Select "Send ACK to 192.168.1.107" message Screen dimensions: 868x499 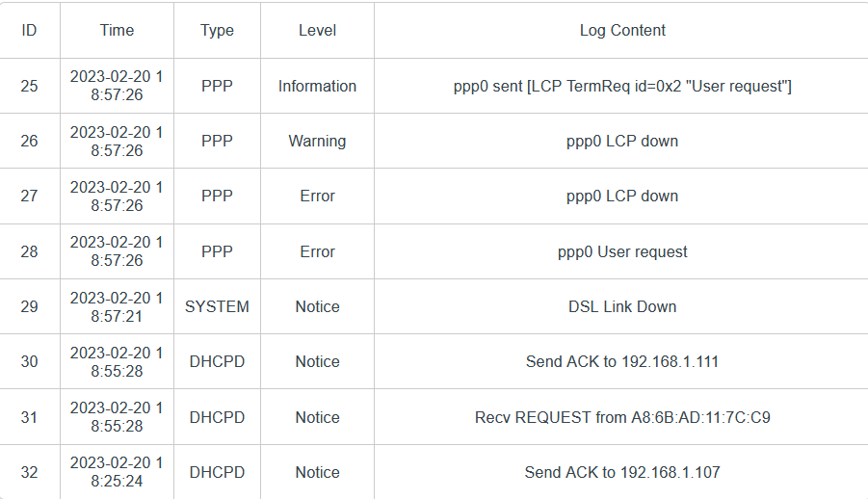[621, 472]
